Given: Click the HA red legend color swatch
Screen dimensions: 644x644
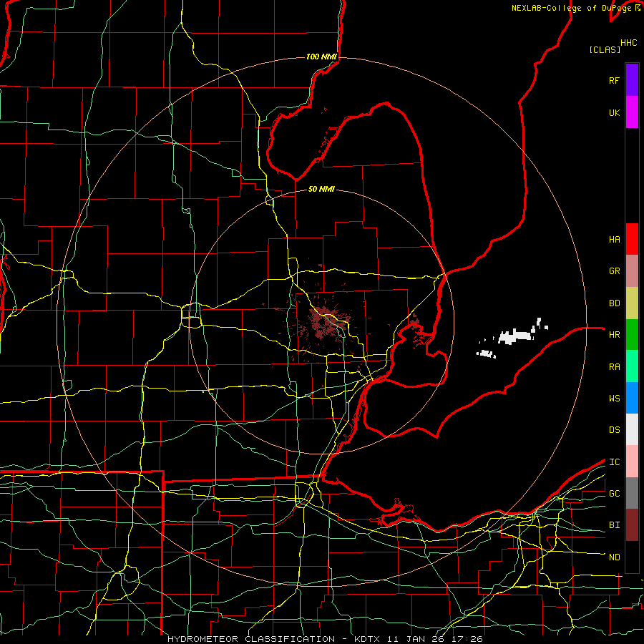Looking at the screenshot, I should (x=632, y=239).
